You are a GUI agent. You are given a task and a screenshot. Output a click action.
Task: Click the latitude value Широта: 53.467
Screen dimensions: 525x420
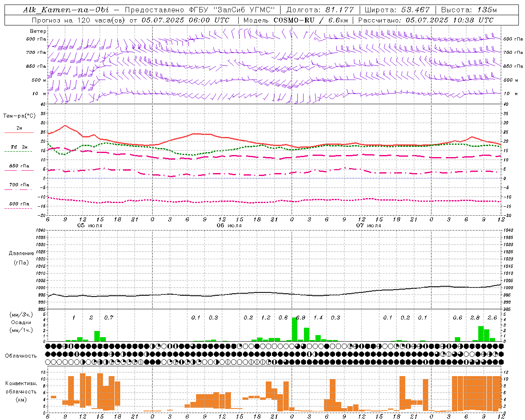point(397,10)
